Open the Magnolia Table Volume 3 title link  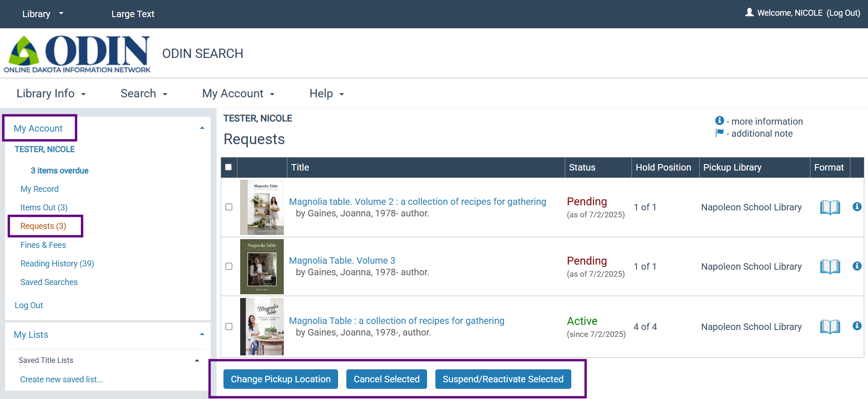(342, 260)
